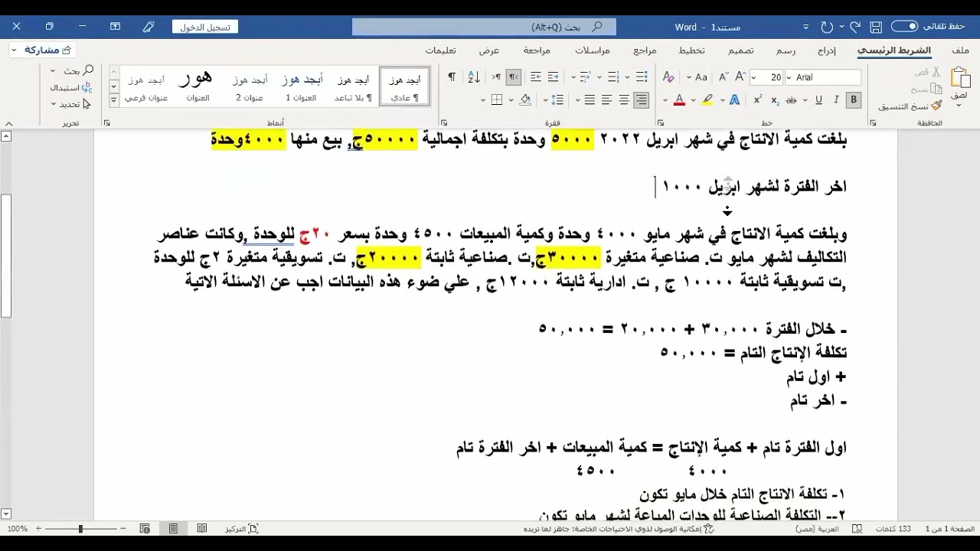Set right-to-left text direction
The height and width of the screenshot is (551, 980).
513,77
